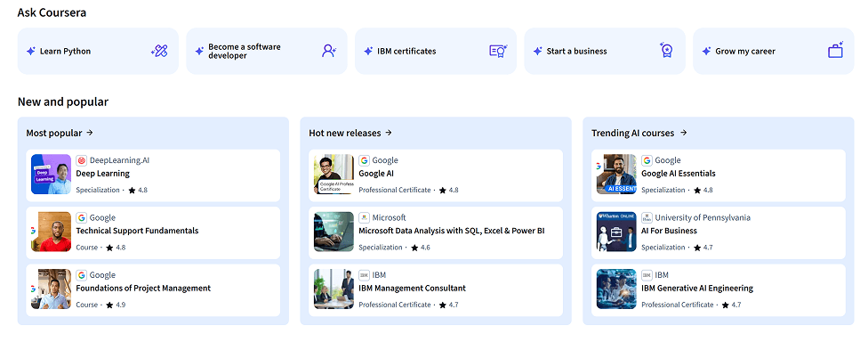Click the Google AI Essentials thumbnail

616,174
